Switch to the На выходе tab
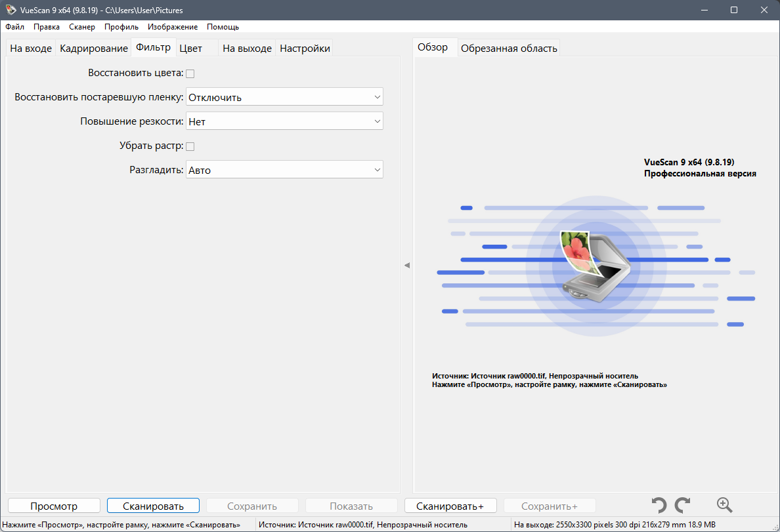 coord(247,49)
